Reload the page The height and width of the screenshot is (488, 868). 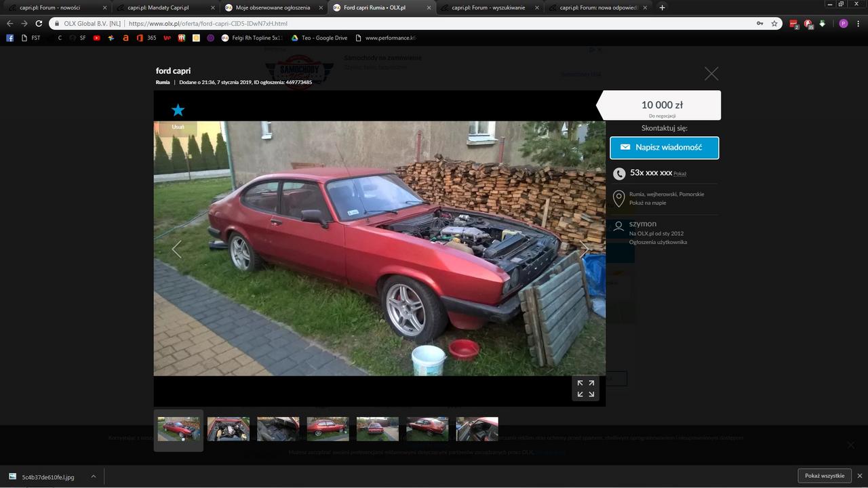(x=39, y=23)
